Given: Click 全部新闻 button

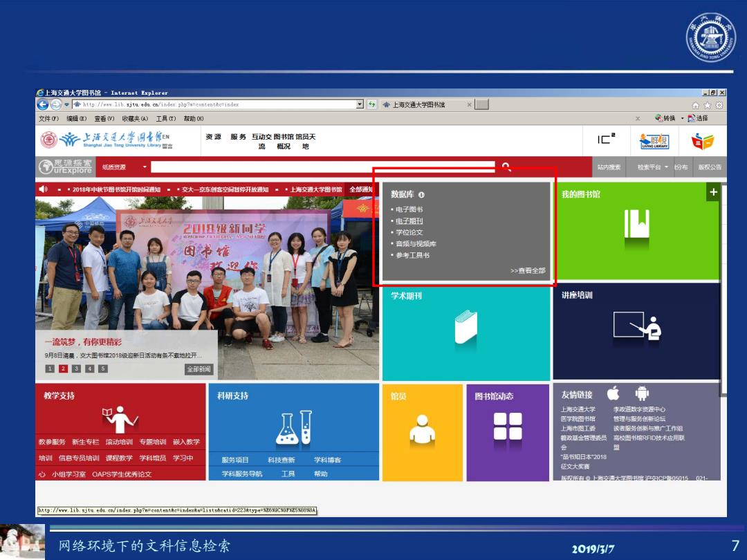Looking at the screenshot, I should click(199, 369).
